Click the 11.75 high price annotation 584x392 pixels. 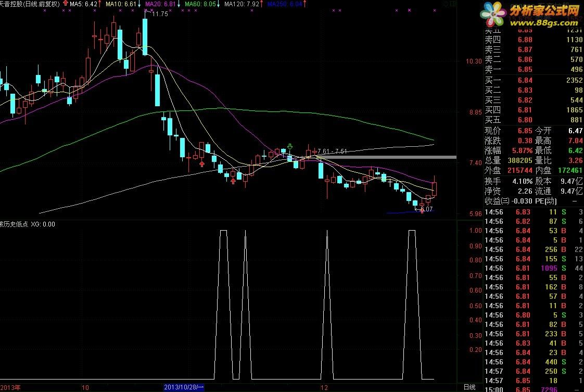point(160,14)
